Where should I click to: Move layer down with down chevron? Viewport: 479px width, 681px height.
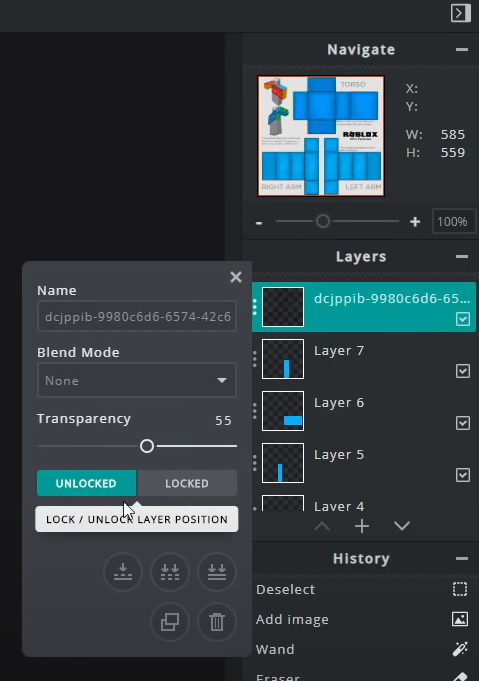402,526
